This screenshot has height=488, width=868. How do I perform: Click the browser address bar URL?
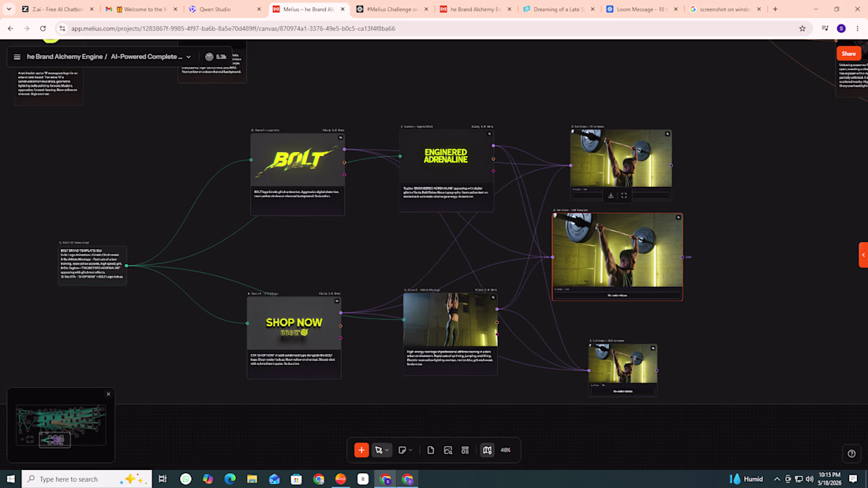[x=233, y=28]
